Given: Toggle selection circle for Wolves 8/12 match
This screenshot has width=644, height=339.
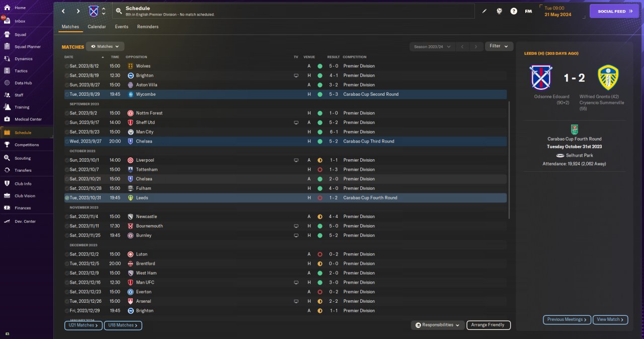Looking at the screenshot, I should click(x=67, y=66).
